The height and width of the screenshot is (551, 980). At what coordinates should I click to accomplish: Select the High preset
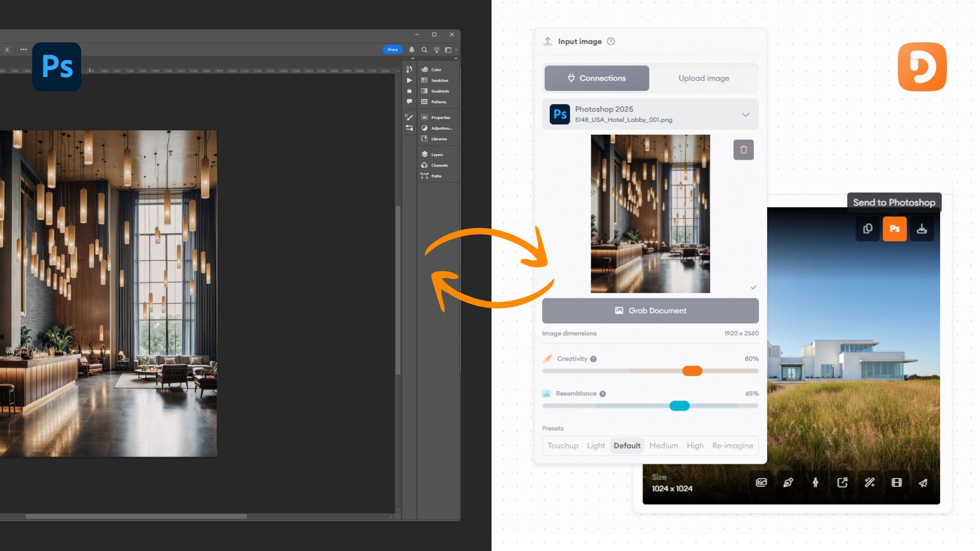coord(695,445)
